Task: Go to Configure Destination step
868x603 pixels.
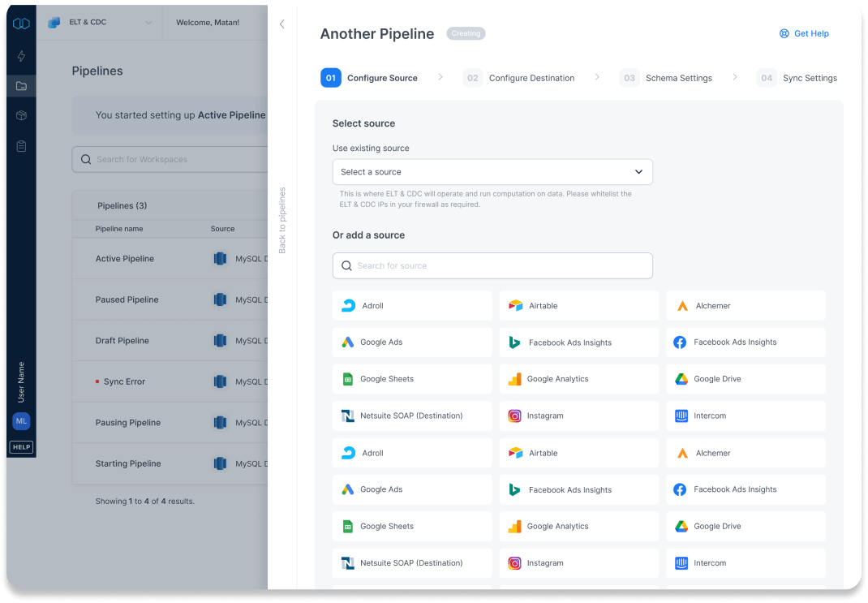Action: 519,78
